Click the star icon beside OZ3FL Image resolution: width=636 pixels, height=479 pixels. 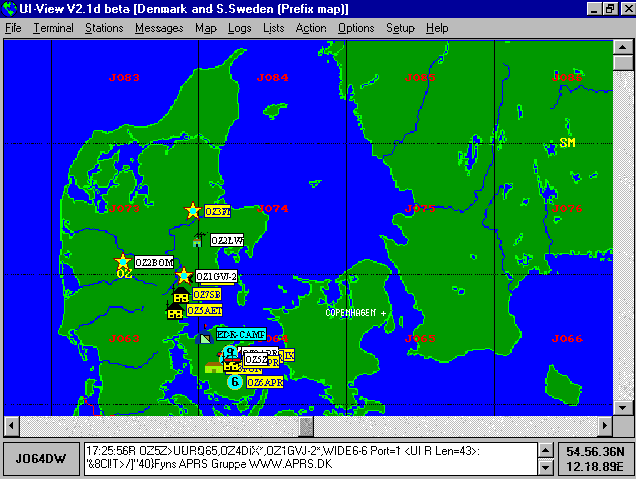coord(193,211)
